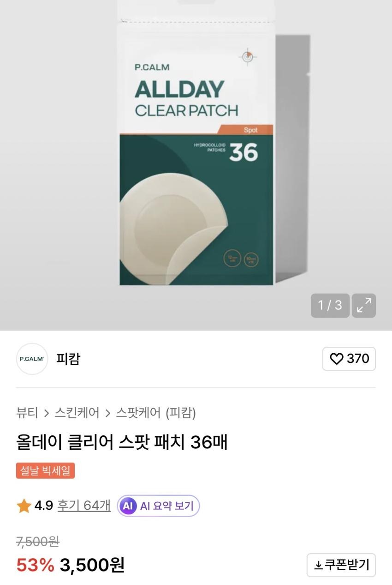
Task: Visit the 피캄 brand store name
Action: point(68,359)
